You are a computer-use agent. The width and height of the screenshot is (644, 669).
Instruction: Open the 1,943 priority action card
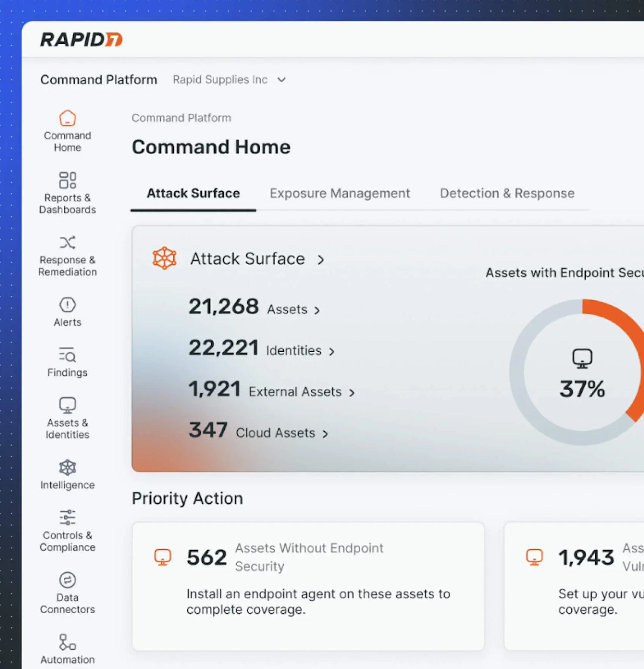(574, 586)
